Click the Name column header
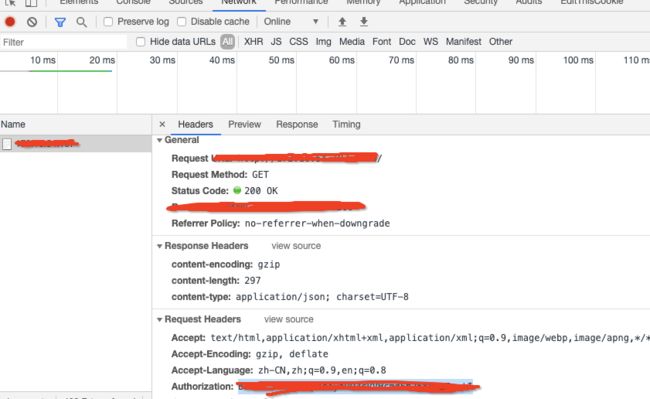The image size is (650, 399). (x=75, y=124)
